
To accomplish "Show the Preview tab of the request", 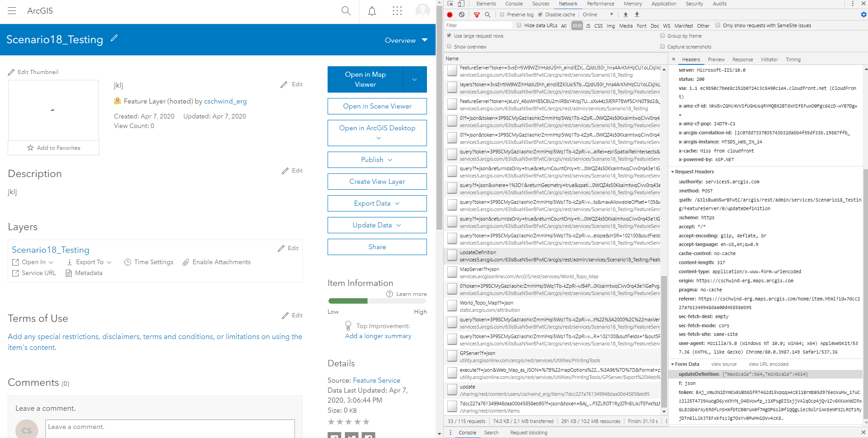I will (x=716, y=59).
